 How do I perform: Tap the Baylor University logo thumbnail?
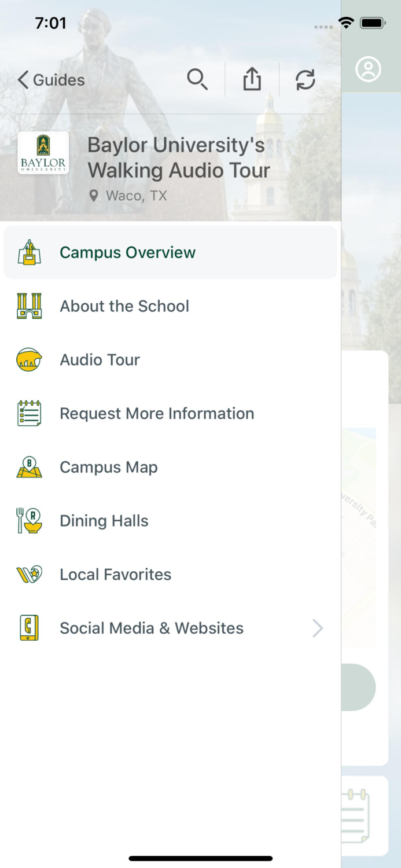click(43, 153)
